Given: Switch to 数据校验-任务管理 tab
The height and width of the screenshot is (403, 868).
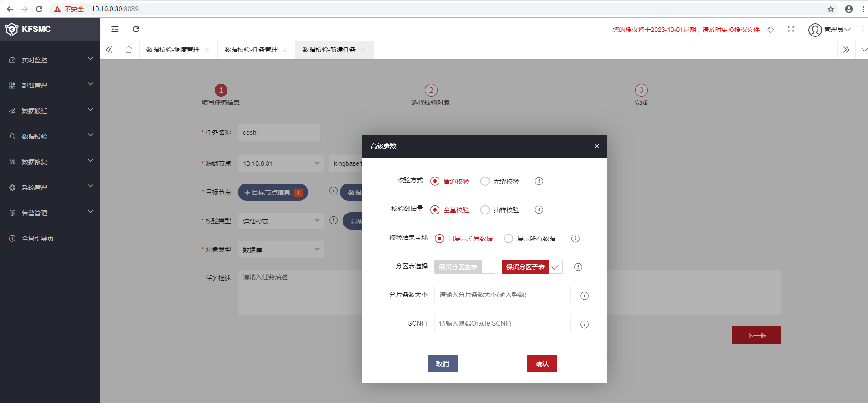Looking at the screenshot, I should (251, 50).
